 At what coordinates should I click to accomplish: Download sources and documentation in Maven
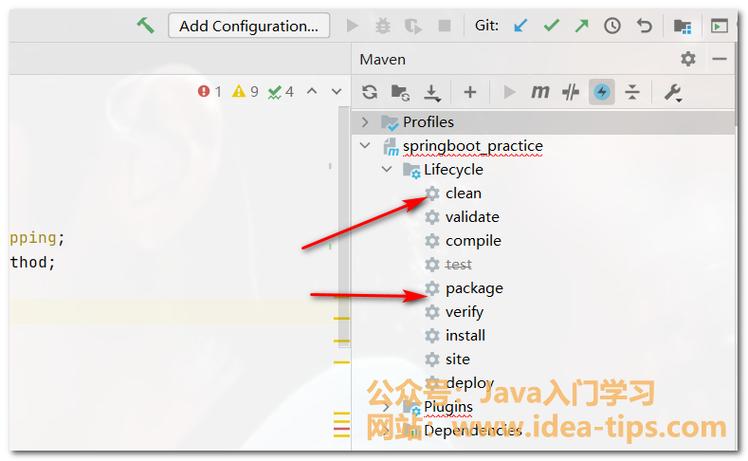coord(432,92)
